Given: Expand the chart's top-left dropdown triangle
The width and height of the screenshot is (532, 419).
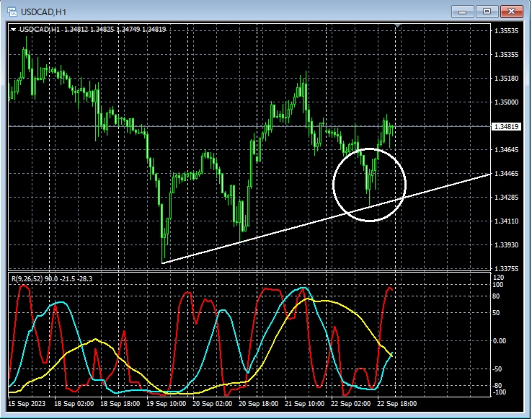Looking at the screenshot, I should click(x=13, y=30).
